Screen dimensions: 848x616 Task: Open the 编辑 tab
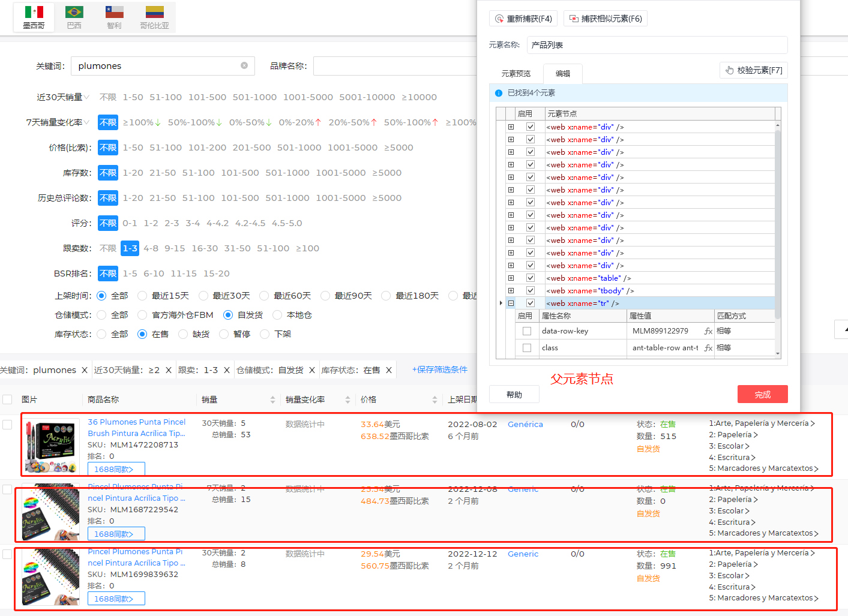pyautogui.click(x=562, y=74)
